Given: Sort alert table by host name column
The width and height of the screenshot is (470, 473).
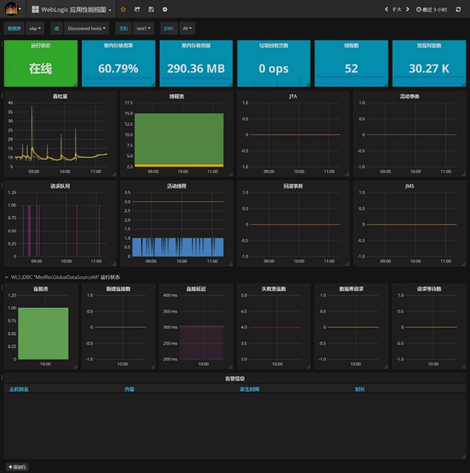Looking at the screenshot, I should [x=19, y=389].
